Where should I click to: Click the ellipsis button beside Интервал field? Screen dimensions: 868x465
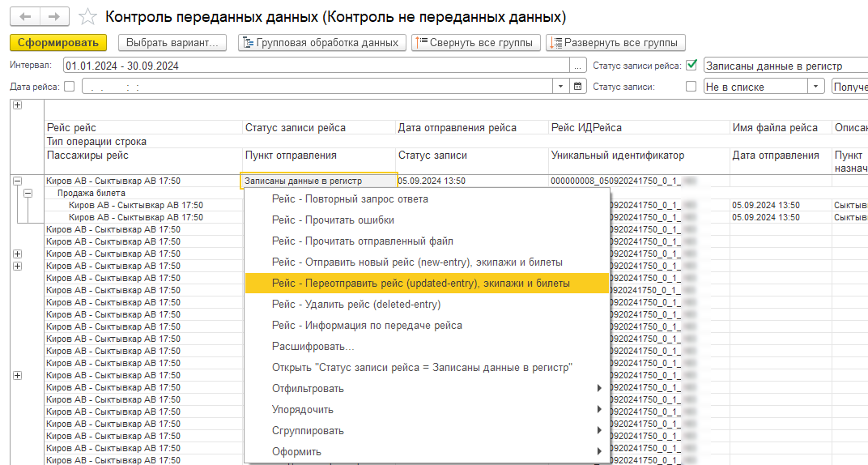click(x=578, y=66)
